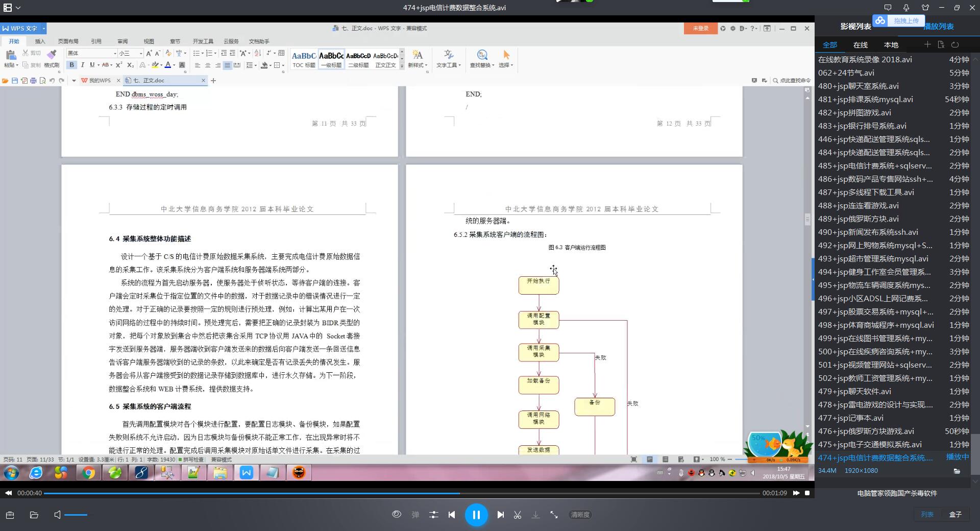Expand the WPS 文字 application menu arrow
Screen dimensions: 980x531
coord(44,28)
